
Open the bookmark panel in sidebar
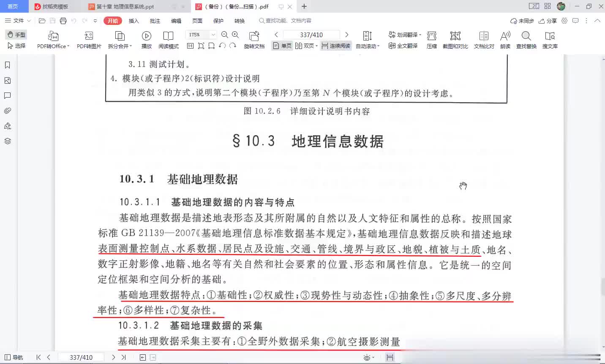(x=7, y=65)
